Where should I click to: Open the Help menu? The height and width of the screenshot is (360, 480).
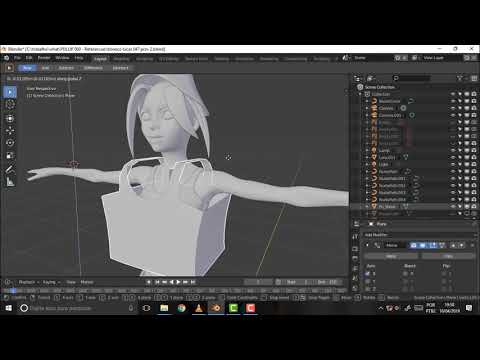(79, 58)
